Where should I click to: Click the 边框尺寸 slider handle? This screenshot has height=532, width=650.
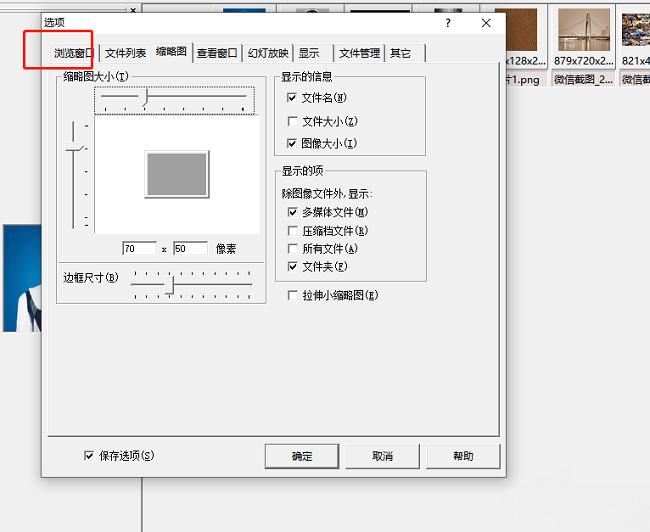tap(171, 286)
